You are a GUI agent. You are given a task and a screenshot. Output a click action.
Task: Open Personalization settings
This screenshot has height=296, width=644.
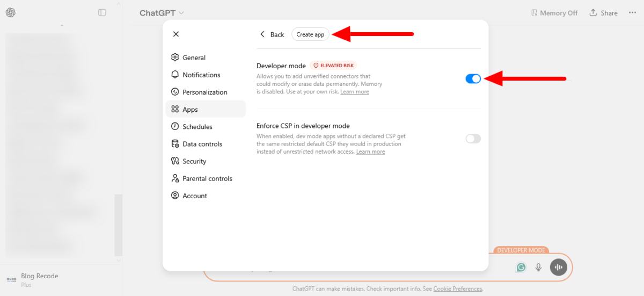pos(206,92)
